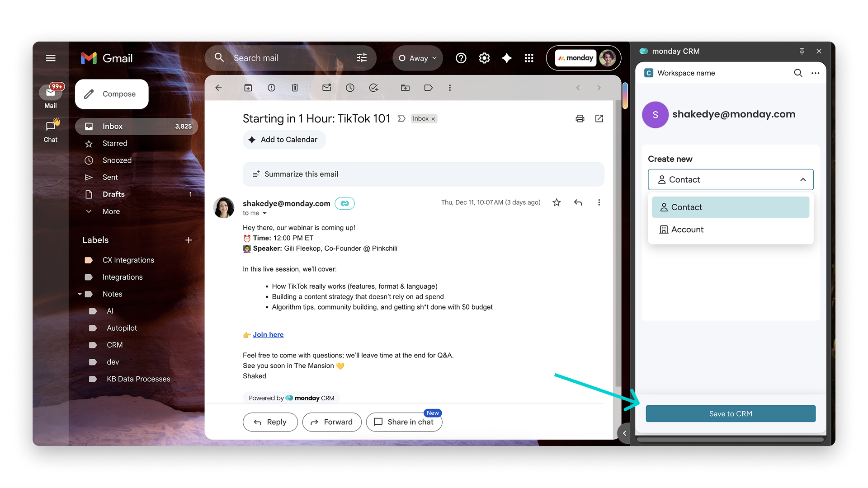Image resolution: width=868 pixels, height=488 pixels.
Task: Expand recipient details next to 'to me'
Action: click(x=264, y=213)
